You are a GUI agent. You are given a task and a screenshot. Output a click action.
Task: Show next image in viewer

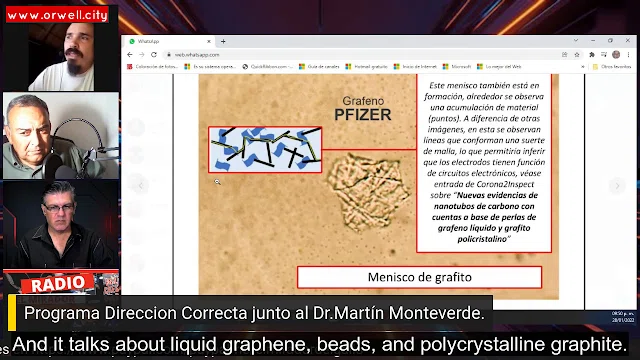[617, 186]
